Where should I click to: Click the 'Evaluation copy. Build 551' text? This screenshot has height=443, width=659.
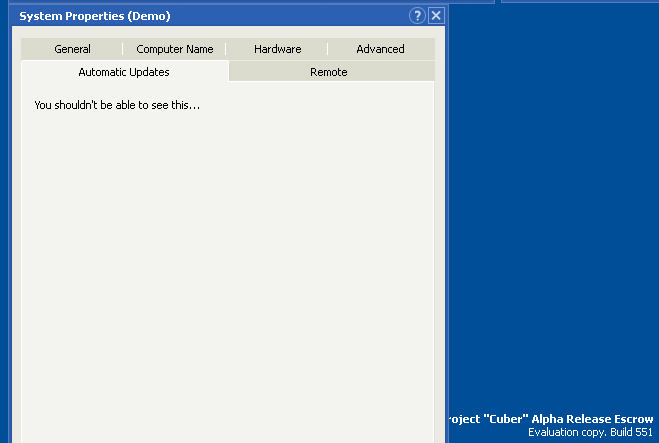point(590,432)
